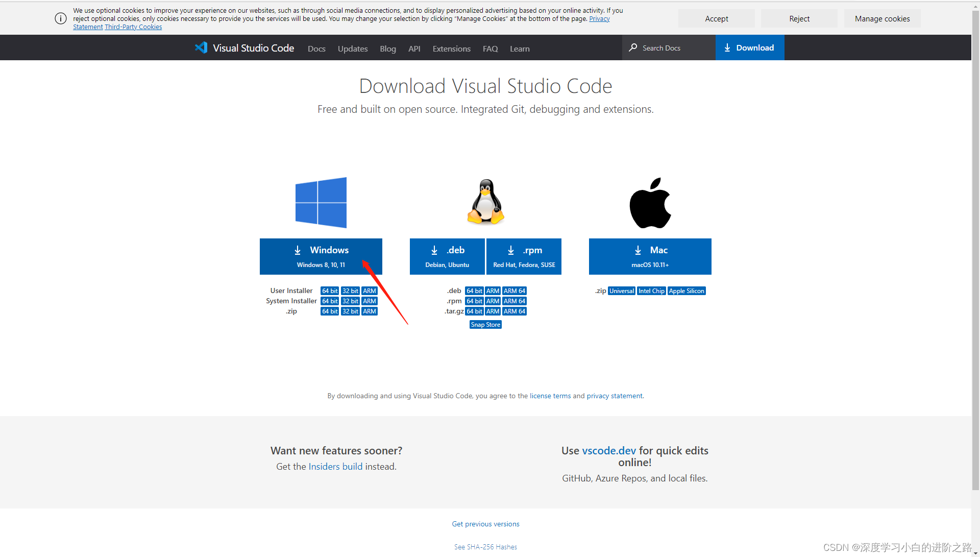This screenshot has width=980, height=557.
Task: Select Linux .rpm ARM 64
Action: tap(514, 301)
